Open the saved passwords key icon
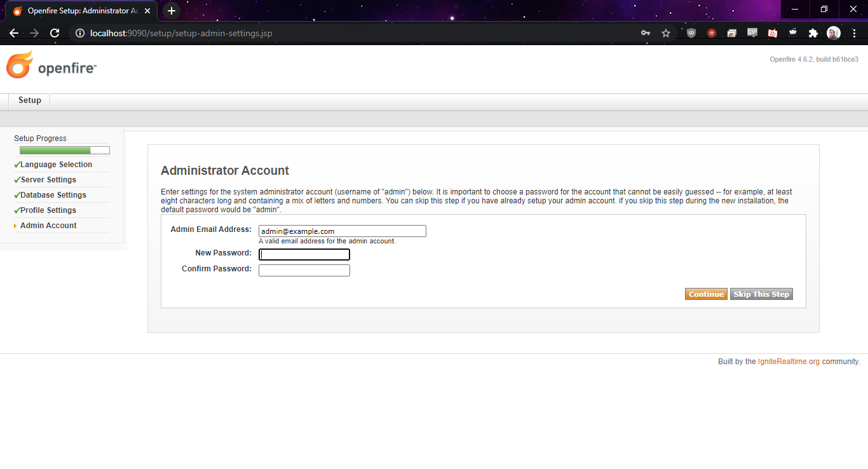This screenshot has height=469, width=868. (x=646, y=33)
